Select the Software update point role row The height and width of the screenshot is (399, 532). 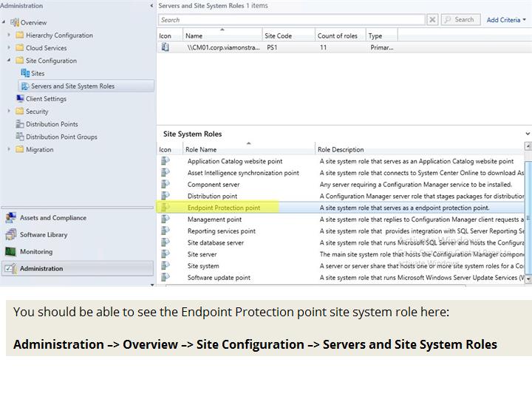coord(219,278)
